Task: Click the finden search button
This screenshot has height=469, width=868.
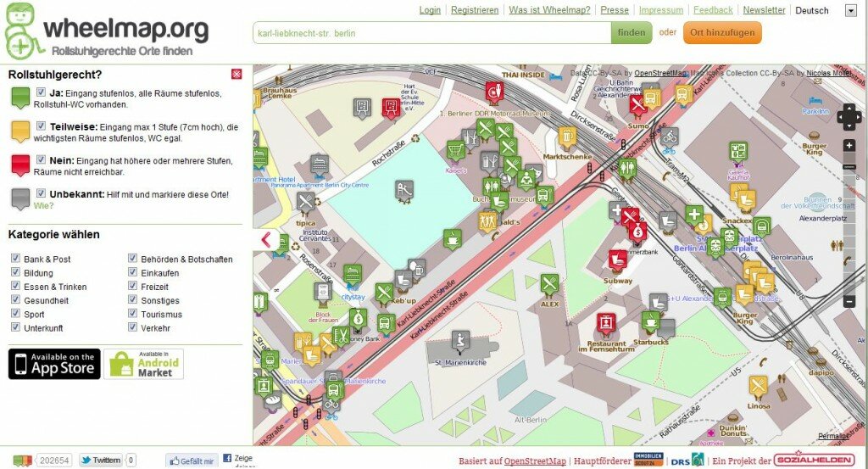Action: (x=632, y=33)
